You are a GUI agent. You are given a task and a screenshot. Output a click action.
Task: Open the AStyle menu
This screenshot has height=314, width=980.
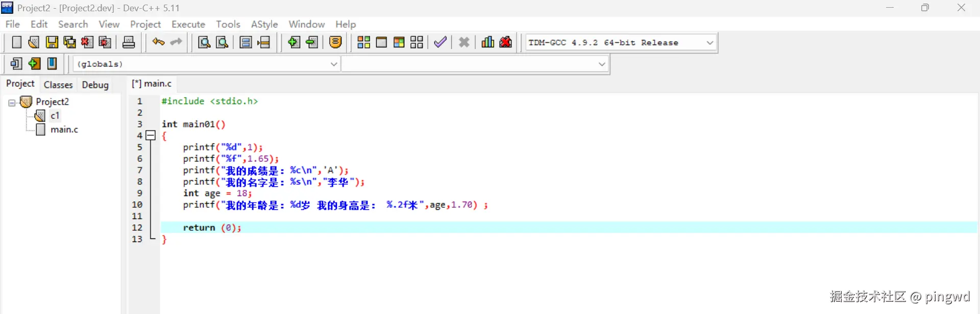[264, 24]
